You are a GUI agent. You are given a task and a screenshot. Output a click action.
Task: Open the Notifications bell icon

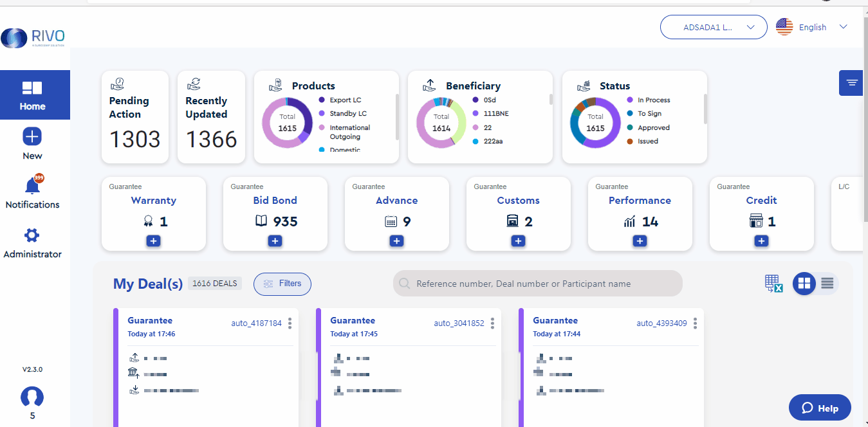[x=32, y=185]
